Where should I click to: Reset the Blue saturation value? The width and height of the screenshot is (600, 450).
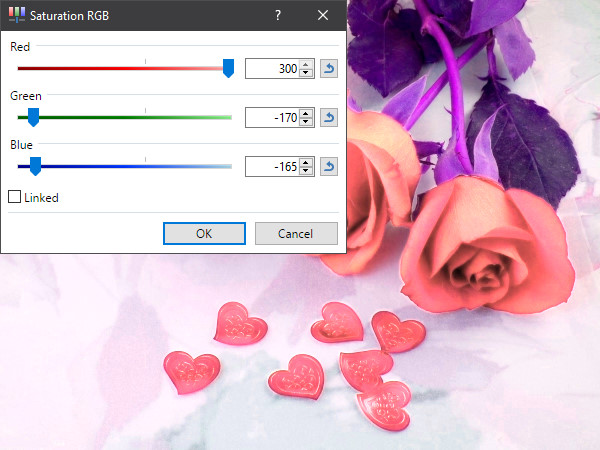pyautogui.click(x=329, y=166)
